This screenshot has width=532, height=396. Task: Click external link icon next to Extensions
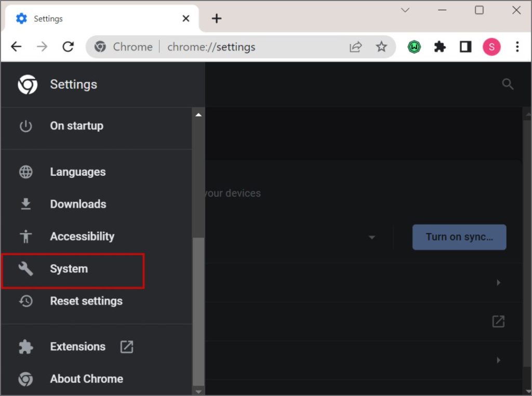click(127, 347)
